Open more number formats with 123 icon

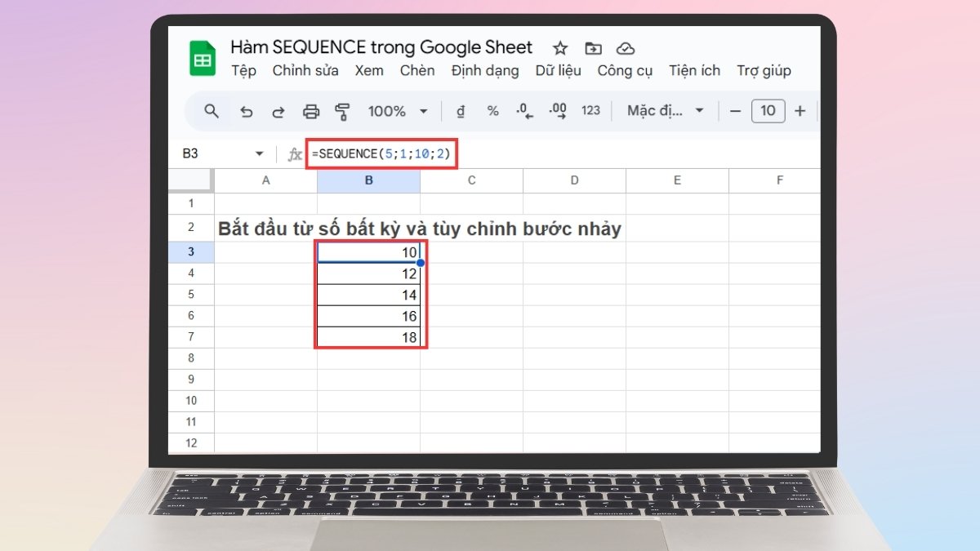590,111
